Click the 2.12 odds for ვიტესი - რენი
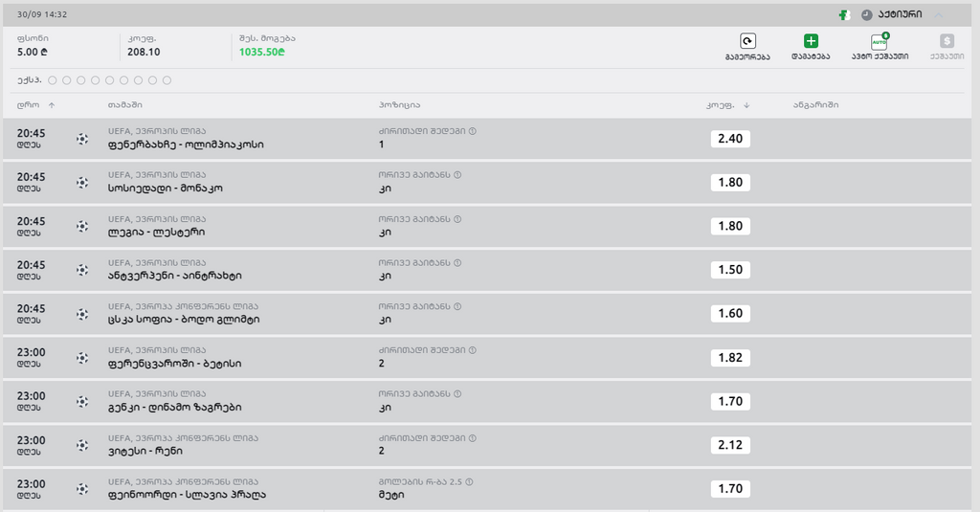980x512 pixels. (x=730, y=445)
